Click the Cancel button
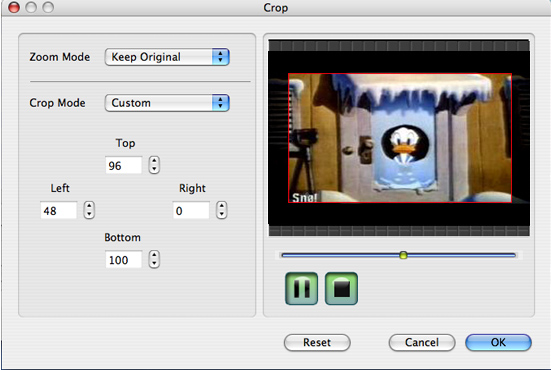This screenshot has height=370, width=551. coord(422,343)
